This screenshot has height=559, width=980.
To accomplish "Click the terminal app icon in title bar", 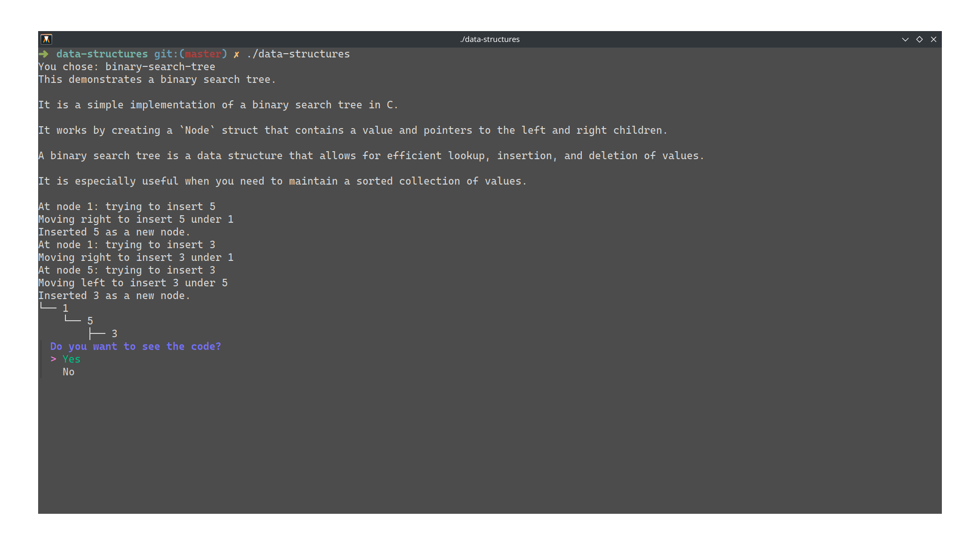I will click(x=46, y=39).
